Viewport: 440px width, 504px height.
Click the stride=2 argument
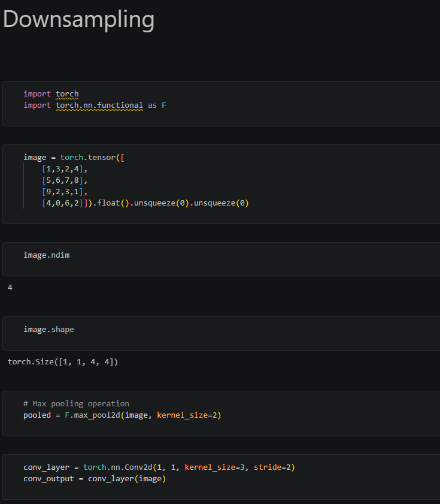(x=272, y=467)
